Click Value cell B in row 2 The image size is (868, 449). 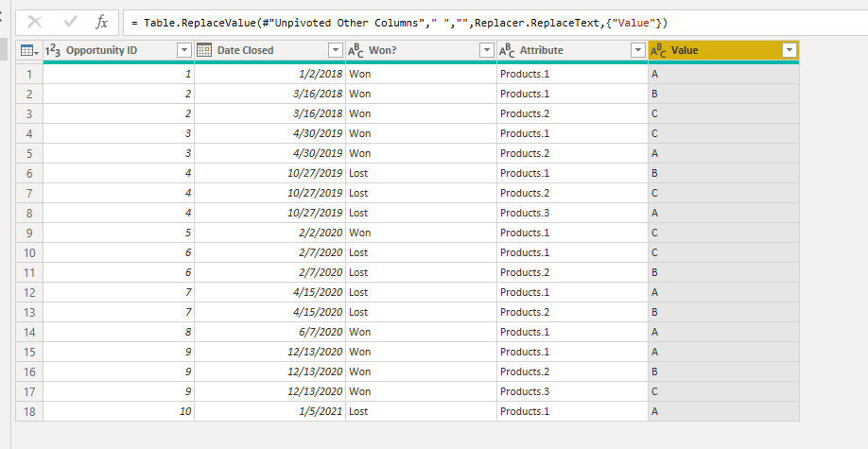[x=724, y=94]
